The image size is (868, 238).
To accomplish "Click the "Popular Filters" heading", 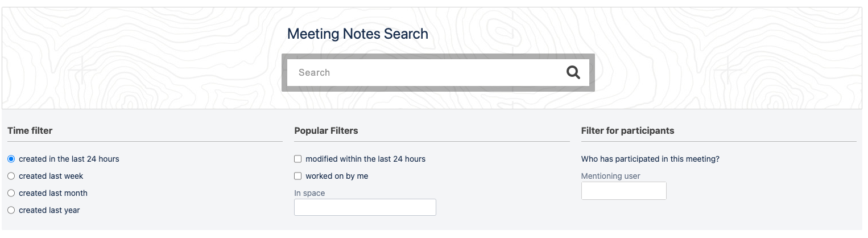I will [x=326, y=130].
